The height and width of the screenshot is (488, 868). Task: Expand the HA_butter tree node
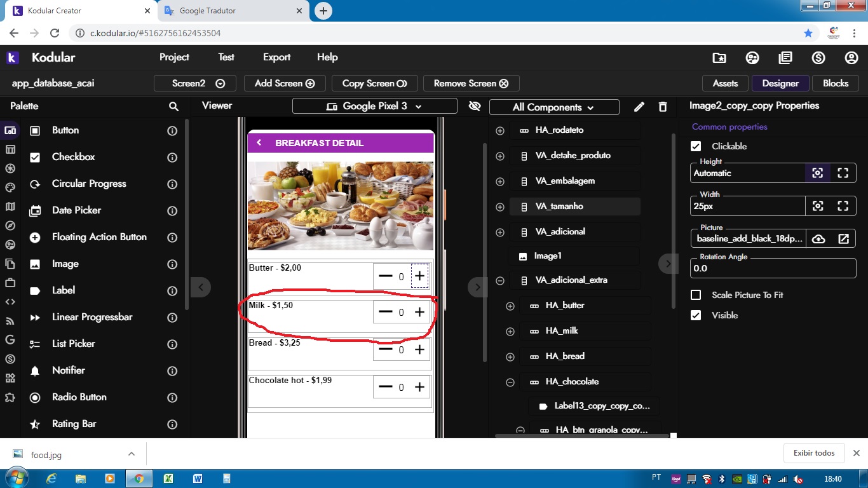point(510,306)
